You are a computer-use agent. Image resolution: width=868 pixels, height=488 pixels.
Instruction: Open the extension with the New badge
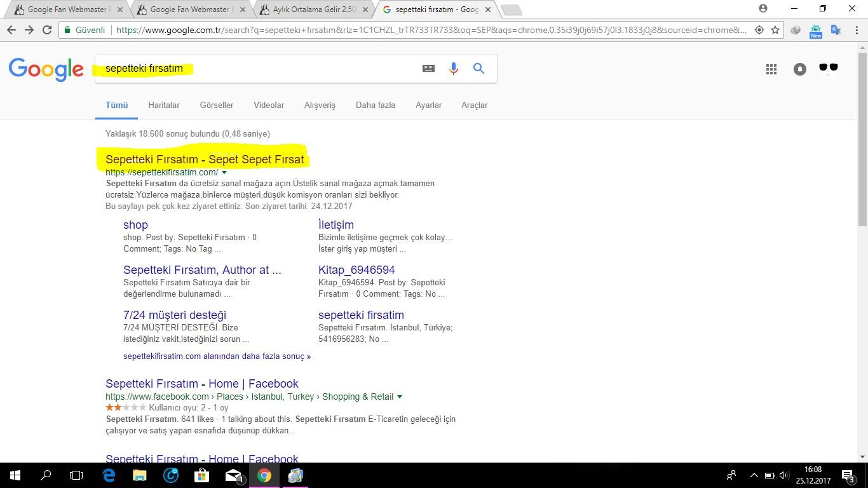(x=816, y=30)
